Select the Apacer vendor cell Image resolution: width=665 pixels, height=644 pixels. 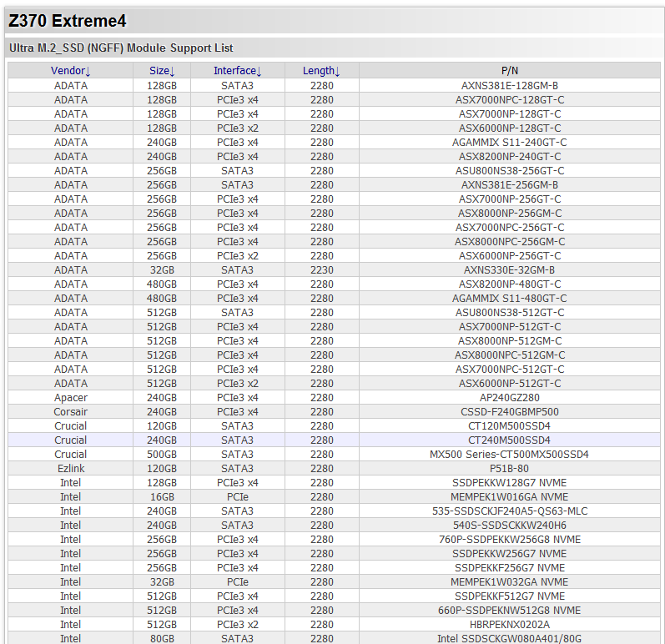(70, 397)
